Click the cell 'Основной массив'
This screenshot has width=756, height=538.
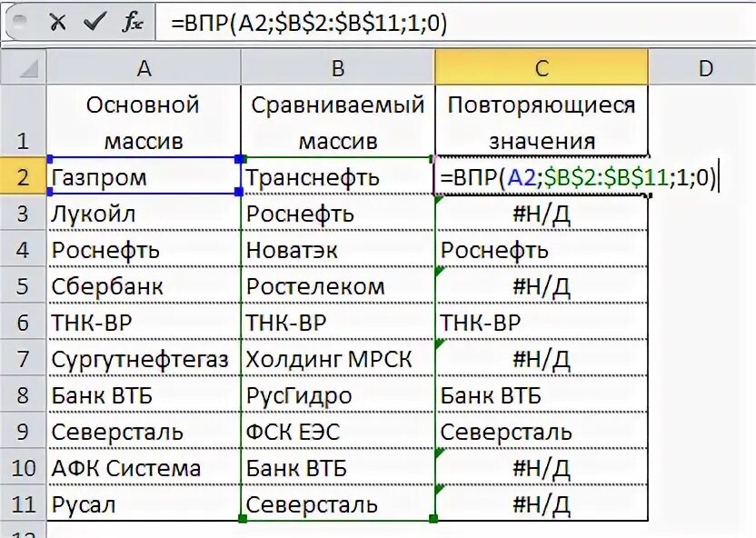pos(144,121)
